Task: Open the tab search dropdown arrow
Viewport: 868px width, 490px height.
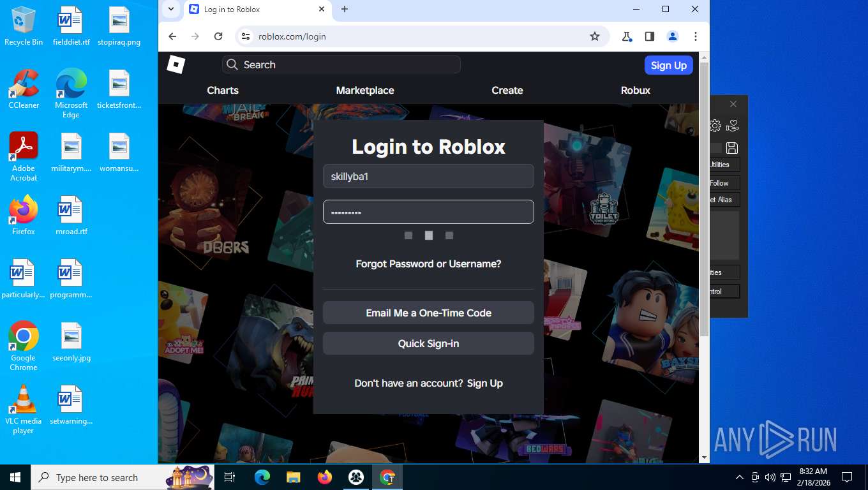Action: pyautogui.click(x=170, y=9)
